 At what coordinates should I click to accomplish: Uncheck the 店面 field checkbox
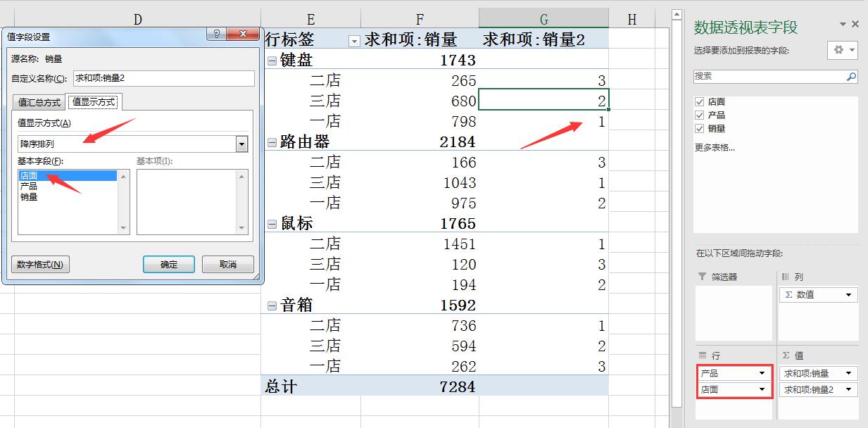699,102
